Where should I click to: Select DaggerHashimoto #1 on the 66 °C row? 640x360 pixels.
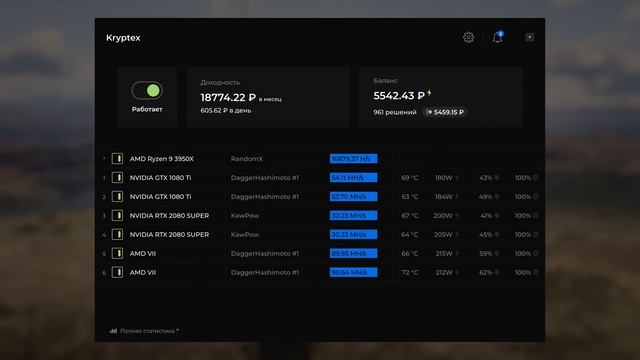pos(264,253)
